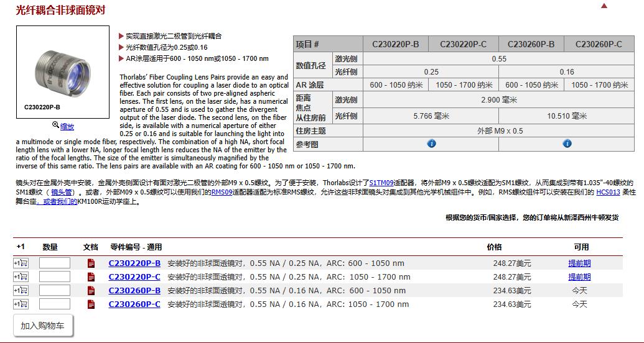Click quantity field for C230220P-C

(x=55, y=277)
